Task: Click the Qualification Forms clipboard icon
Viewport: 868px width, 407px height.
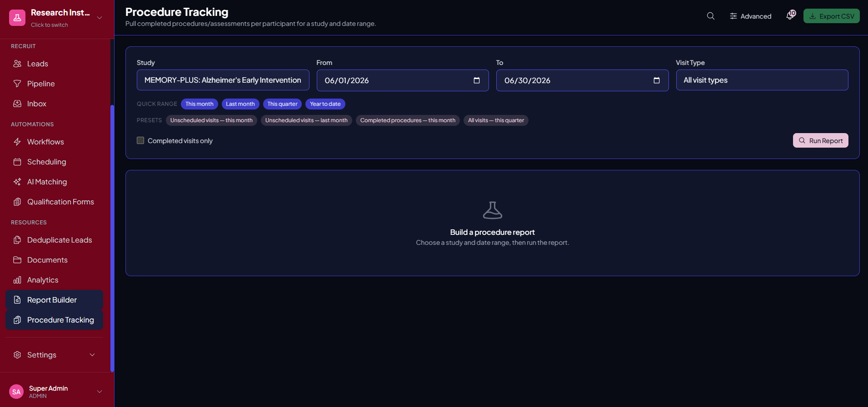Action: tap(17, 202)
